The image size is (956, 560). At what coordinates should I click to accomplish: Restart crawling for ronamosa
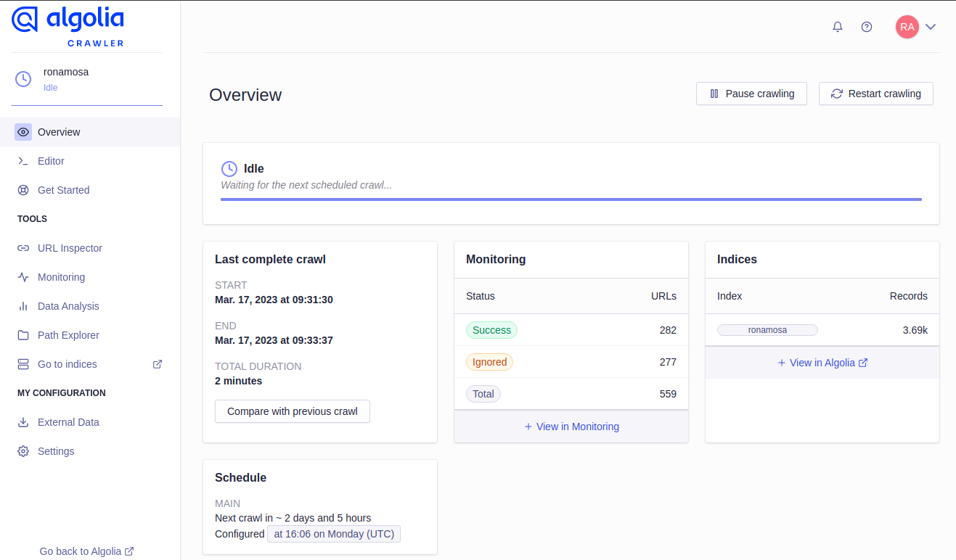coord(875,94)
